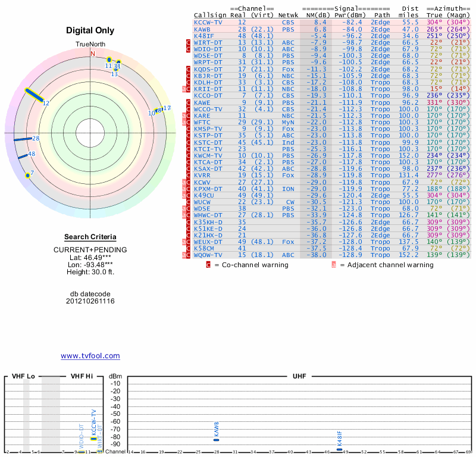Click the red N true north marker

(92, 54)
